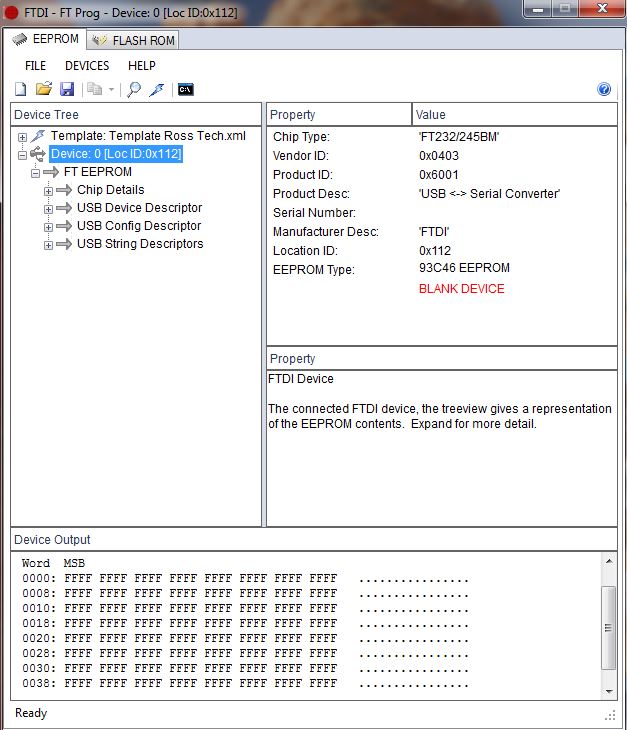The width and height of the screenshot is (627, 730).
Task: Select the Chip Details tree item
Action: tap(111, 190)
